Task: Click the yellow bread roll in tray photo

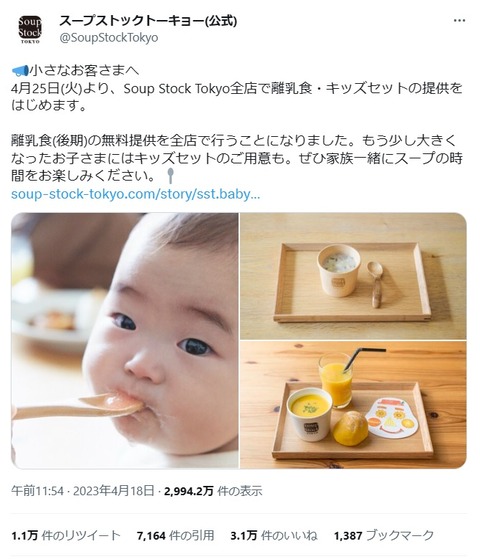Action: point(350,428)
